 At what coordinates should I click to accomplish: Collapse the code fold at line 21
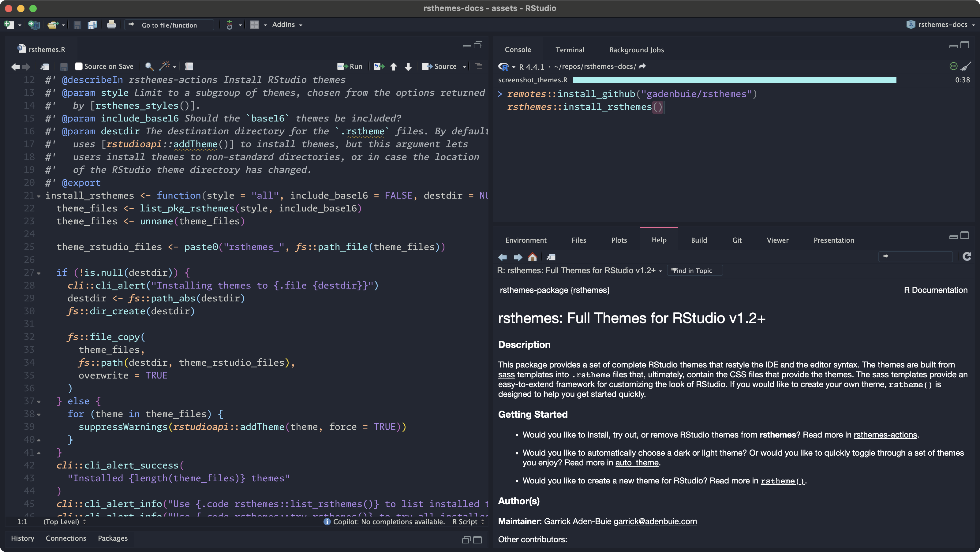pos(39,196)
